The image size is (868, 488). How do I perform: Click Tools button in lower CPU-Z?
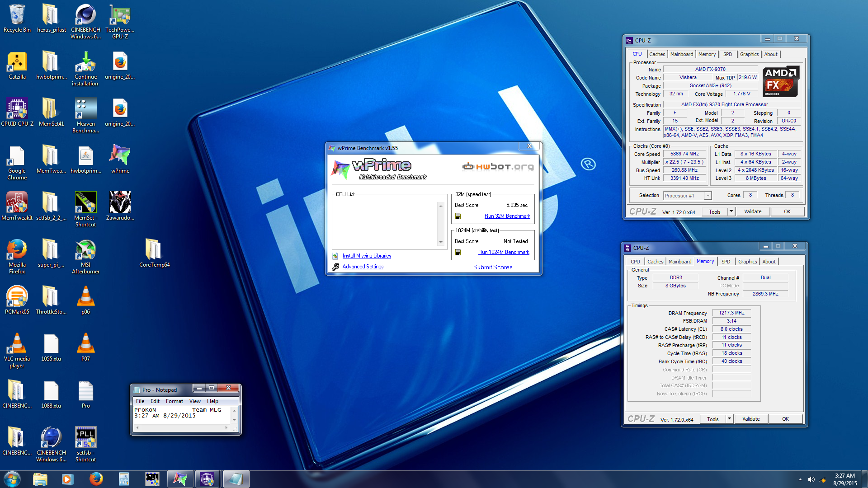click(x=712, y=419)
